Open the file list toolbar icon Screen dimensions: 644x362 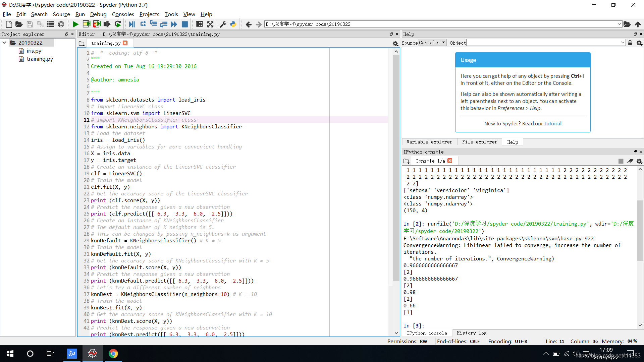(50, 24)
